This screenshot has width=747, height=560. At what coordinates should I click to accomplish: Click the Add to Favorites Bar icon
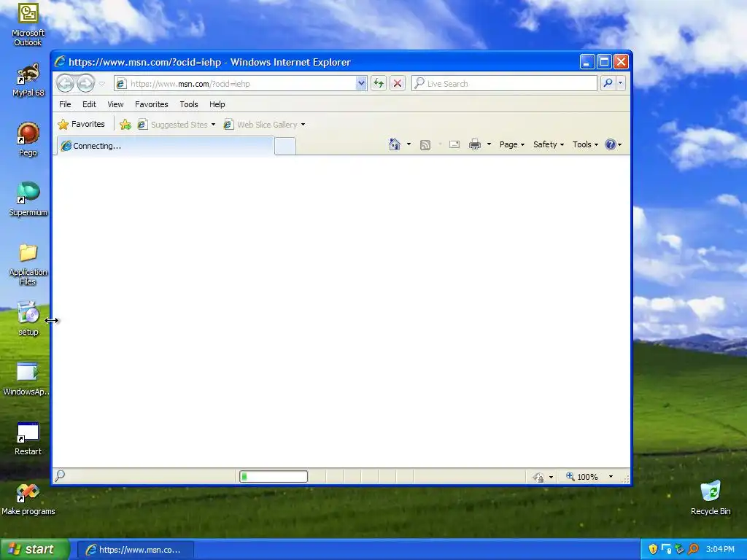click(x=125, y=125)
